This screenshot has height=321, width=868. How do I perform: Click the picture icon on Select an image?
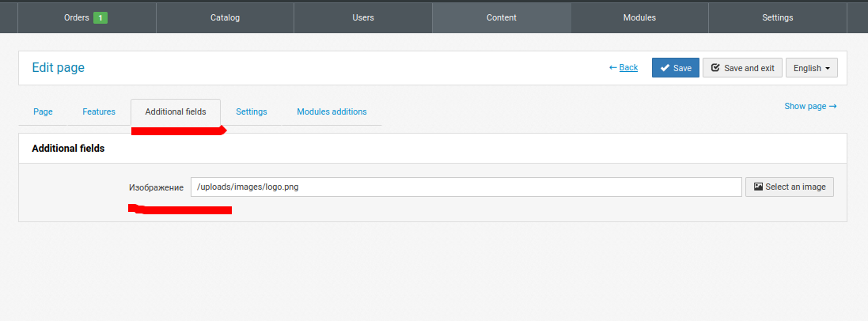click(x=758, y=187)
